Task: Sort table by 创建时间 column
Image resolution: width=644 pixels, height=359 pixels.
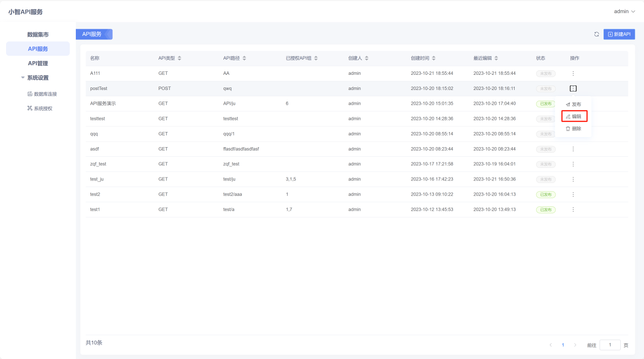Action: (433, 58)
